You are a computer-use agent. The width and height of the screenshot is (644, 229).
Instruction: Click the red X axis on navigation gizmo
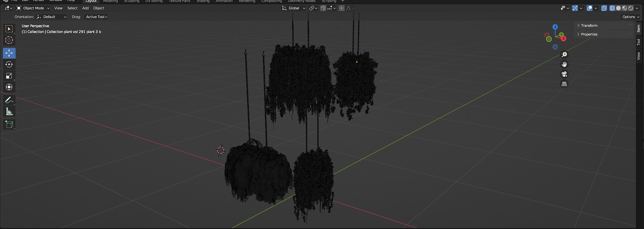(563, 39)
